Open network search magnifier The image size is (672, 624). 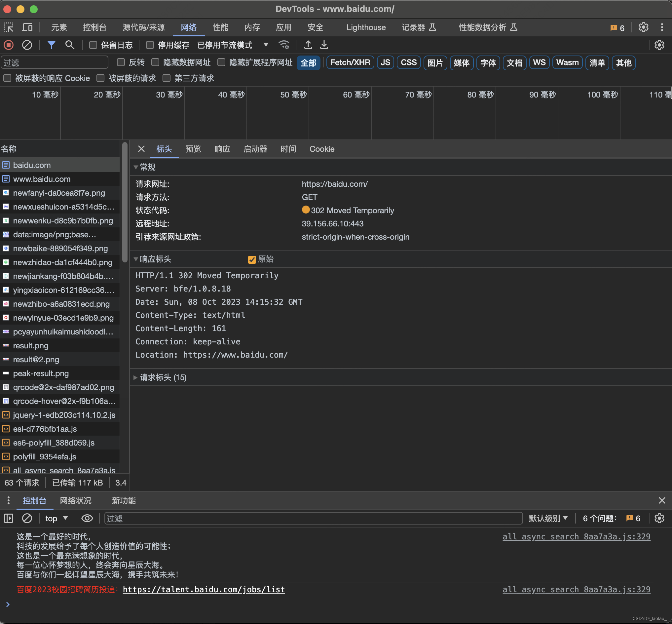coord(70,45)
